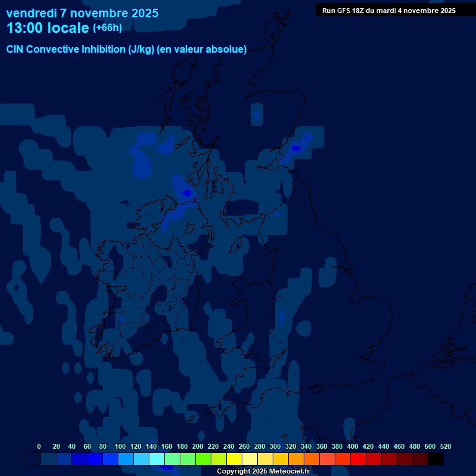
Task: Click the Copyright 2025 Meteociel.fr text
Action: (263, 472)
